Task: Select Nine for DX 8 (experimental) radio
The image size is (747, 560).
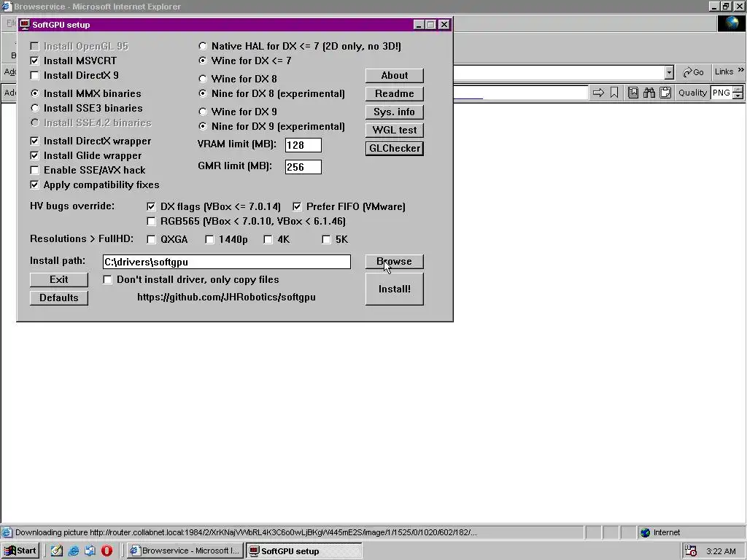Action: (x=203, y=93)
